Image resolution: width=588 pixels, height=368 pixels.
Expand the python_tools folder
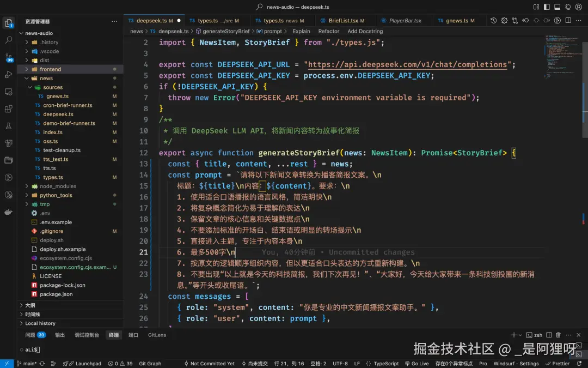[27, 195]
